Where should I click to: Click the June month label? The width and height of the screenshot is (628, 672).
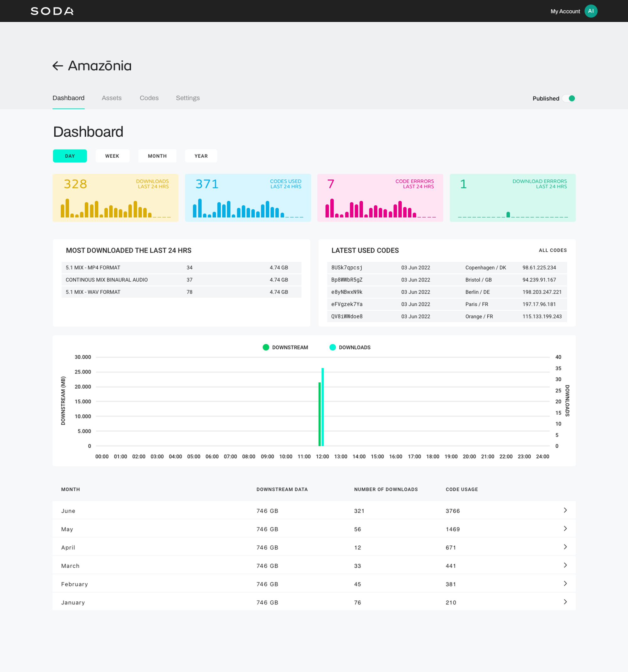point(68,511)
